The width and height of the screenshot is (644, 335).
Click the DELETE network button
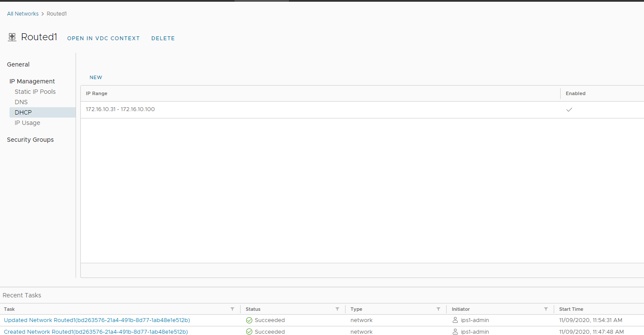163,38
